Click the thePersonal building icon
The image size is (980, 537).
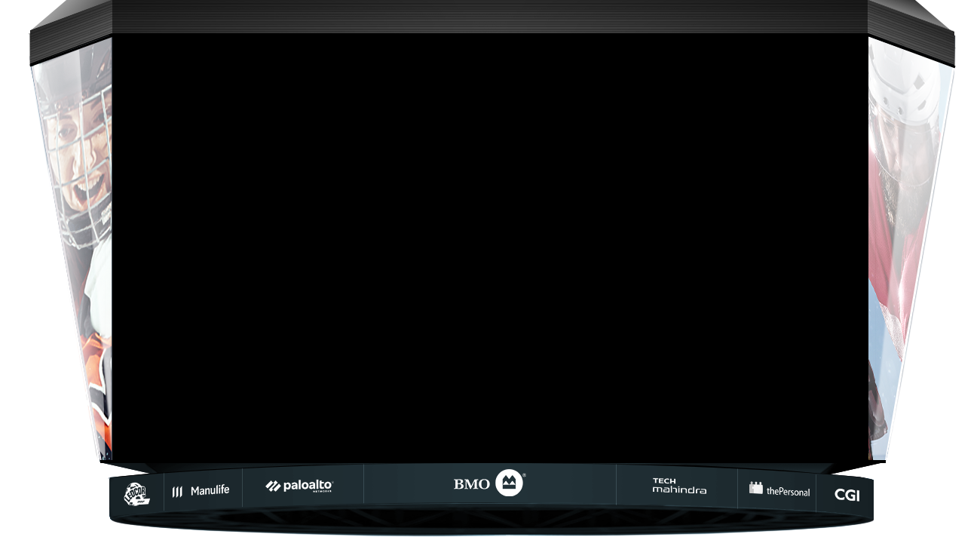755,488
